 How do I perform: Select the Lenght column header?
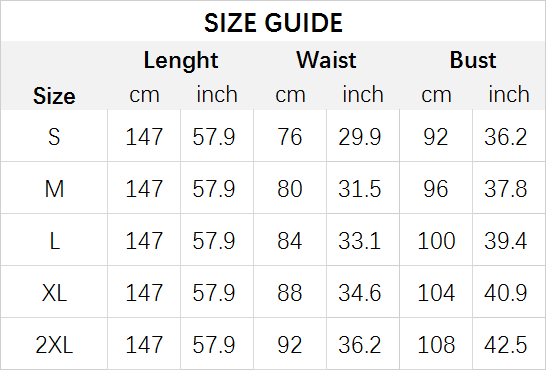pyautogui.click(x=181, y=60)
